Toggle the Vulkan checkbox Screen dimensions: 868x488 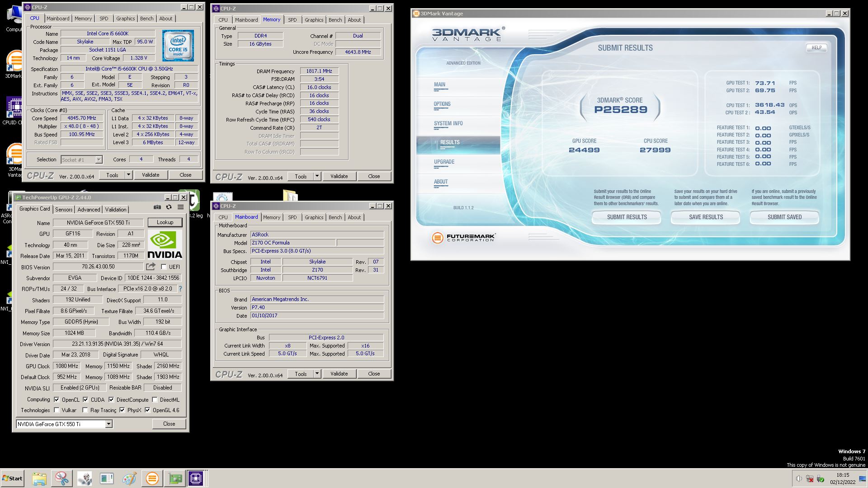[57, 410]
